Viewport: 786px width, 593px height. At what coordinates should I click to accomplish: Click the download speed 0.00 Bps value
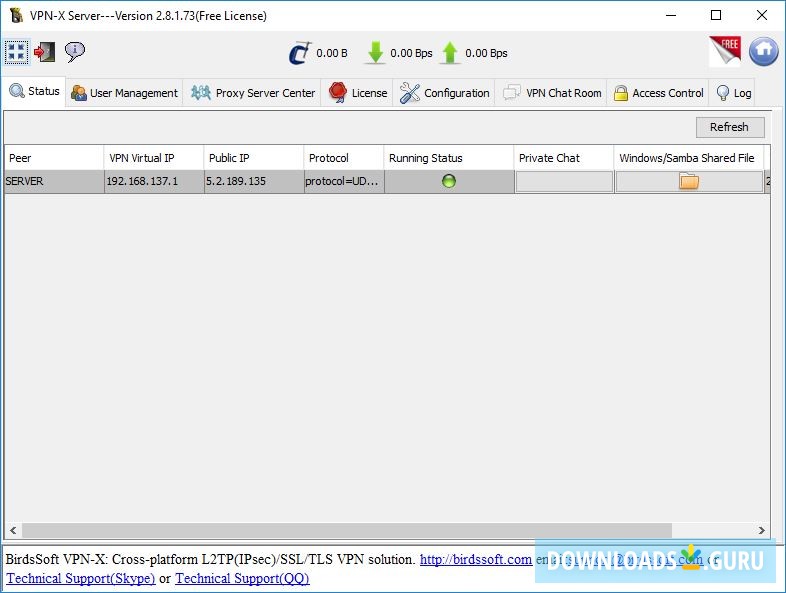coord(412,53)
